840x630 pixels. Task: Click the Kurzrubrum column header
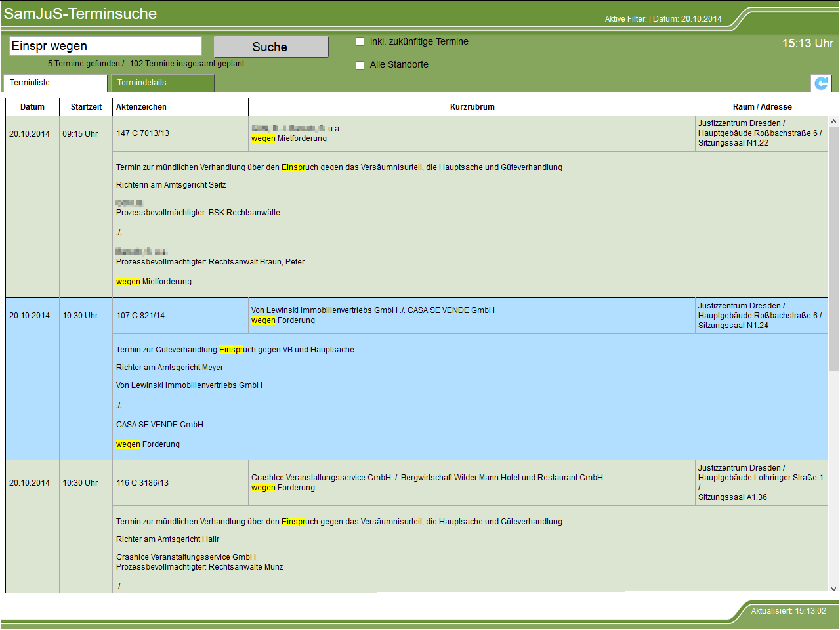pyautogui.click(x=472, y=107)
